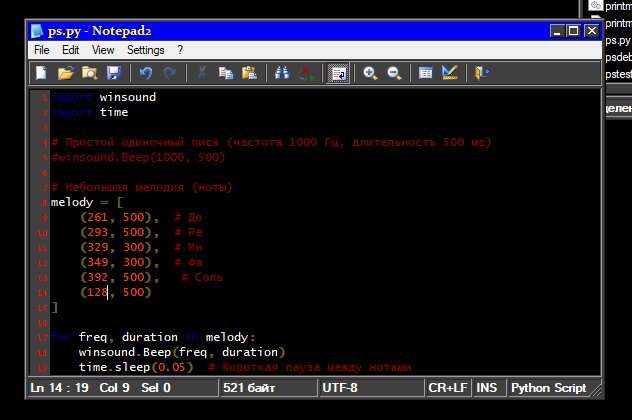Cut selection with the scissors icon

(x=202, y=73)
